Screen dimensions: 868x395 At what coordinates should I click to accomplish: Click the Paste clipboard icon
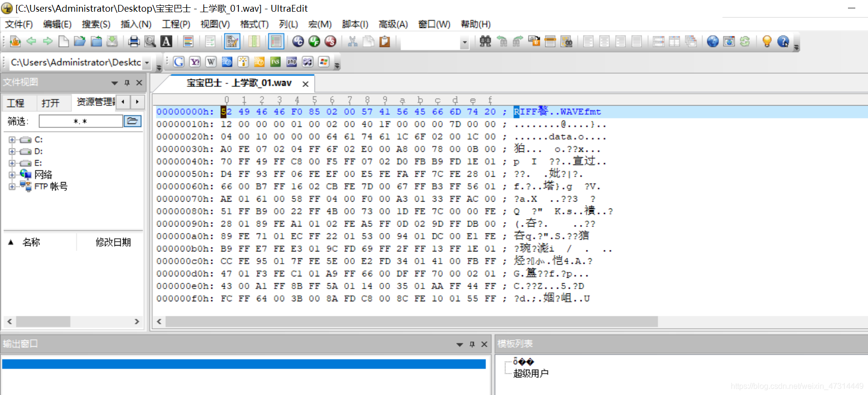point(384,42)
